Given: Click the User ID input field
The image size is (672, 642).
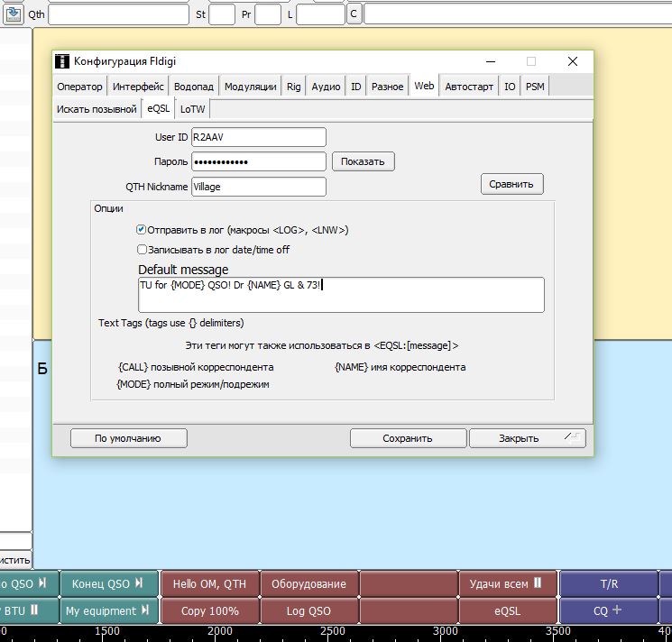Looking at the screenshot, I should coord(258,137).
